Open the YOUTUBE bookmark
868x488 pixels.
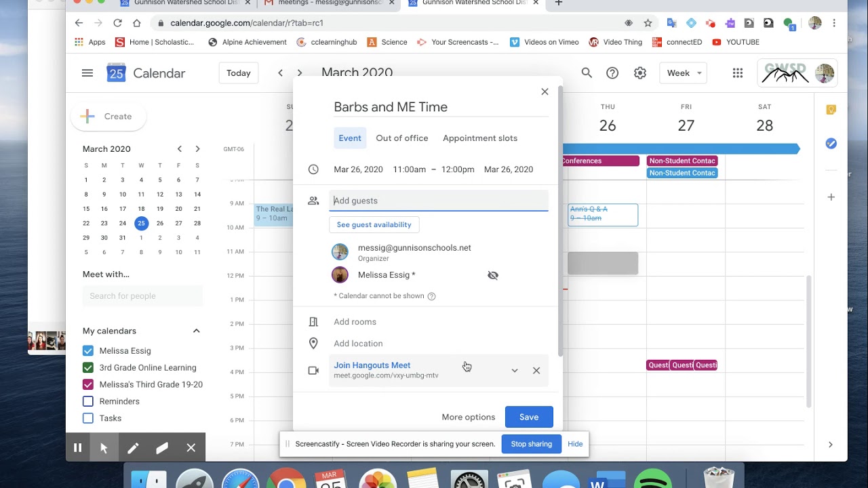[x=736, y=42]
